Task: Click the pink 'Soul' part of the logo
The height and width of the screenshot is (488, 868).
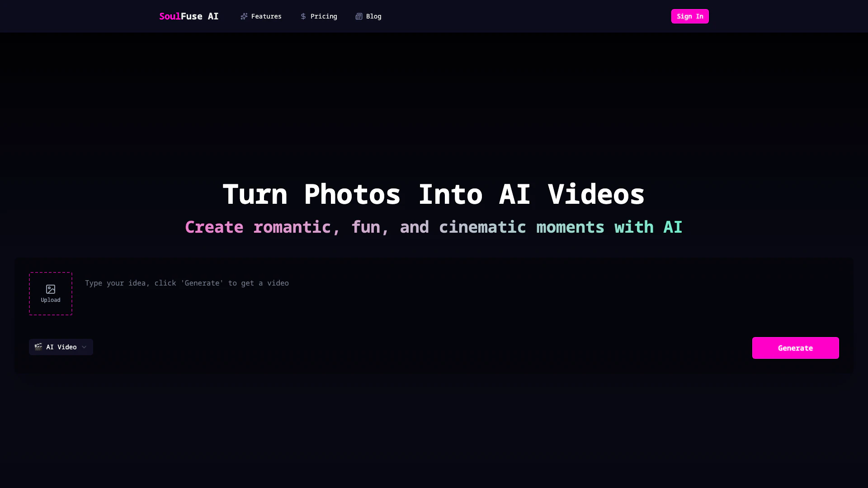Action: 170,16
